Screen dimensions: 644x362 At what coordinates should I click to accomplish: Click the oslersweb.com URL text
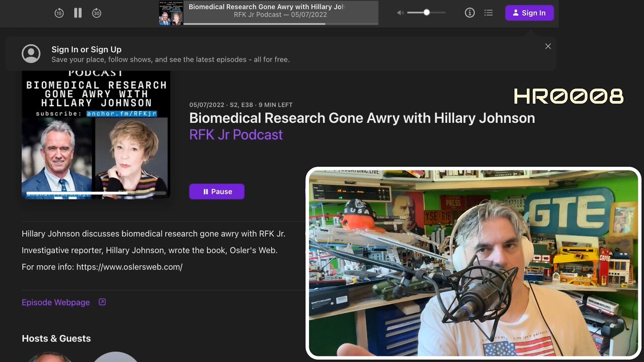tap(129, 267)
